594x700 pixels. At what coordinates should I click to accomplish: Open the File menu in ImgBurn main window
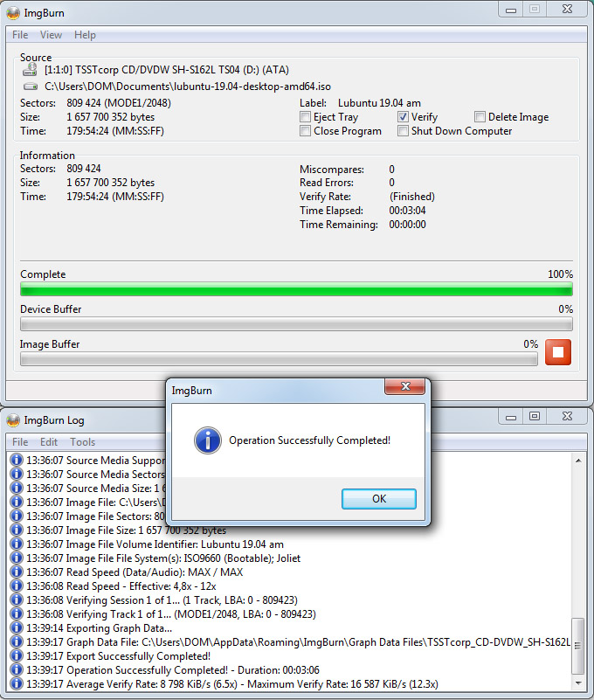(20, 35)
